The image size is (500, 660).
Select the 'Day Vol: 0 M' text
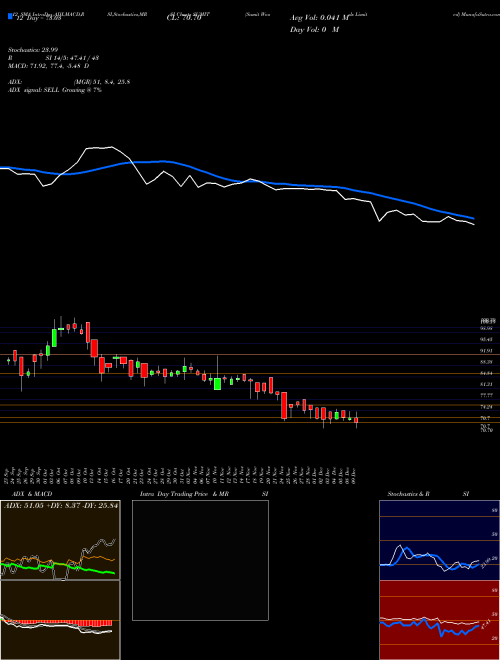314,30
